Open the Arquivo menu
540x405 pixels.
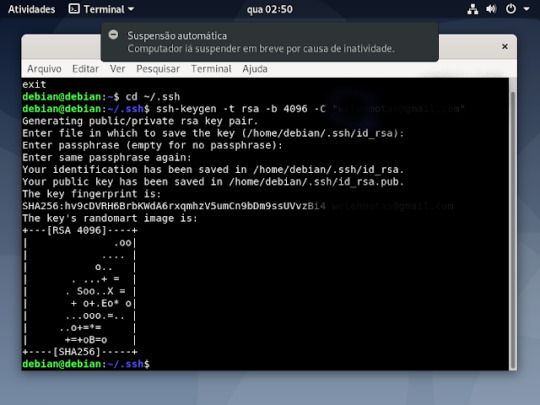(44, 69)
